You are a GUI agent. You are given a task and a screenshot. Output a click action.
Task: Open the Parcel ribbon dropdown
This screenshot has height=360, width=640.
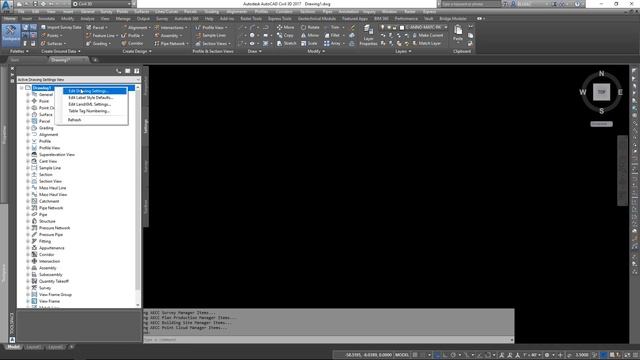97,28
